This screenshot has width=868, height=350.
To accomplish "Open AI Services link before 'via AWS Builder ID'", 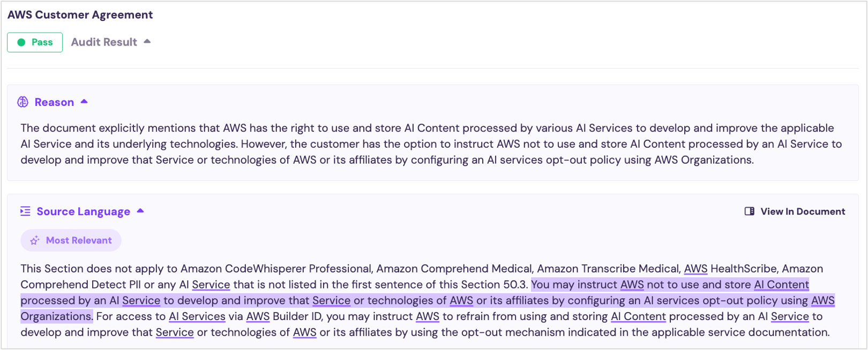I will 197,316.
